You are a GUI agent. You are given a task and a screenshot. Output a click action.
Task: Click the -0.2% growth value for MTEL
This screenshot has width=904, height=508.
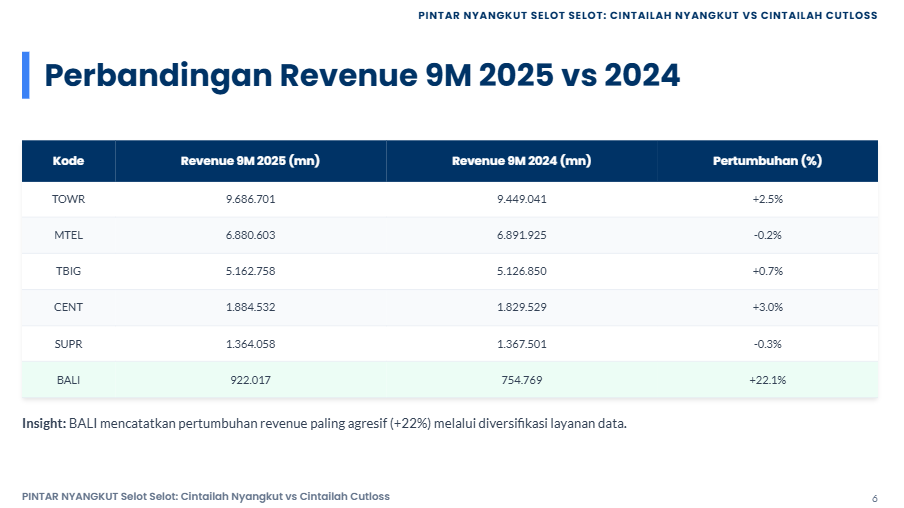click(x=767, y=235)
